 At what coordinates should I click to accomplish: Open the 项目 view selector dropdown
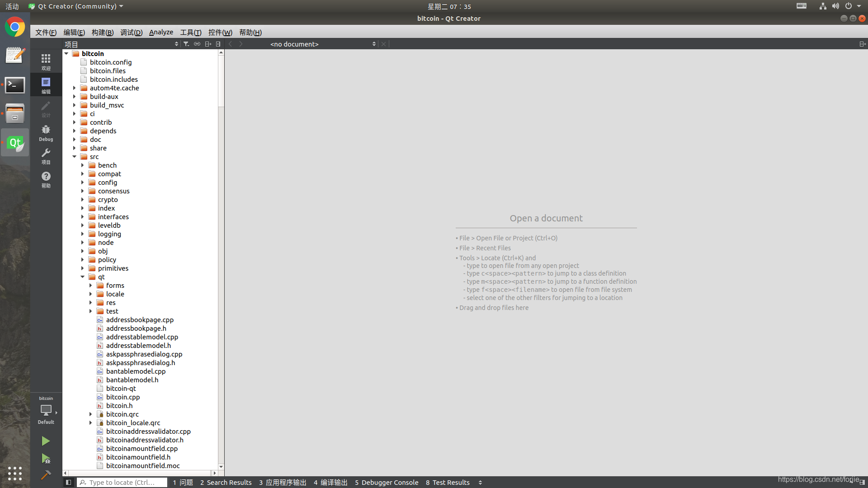point(122,44)
